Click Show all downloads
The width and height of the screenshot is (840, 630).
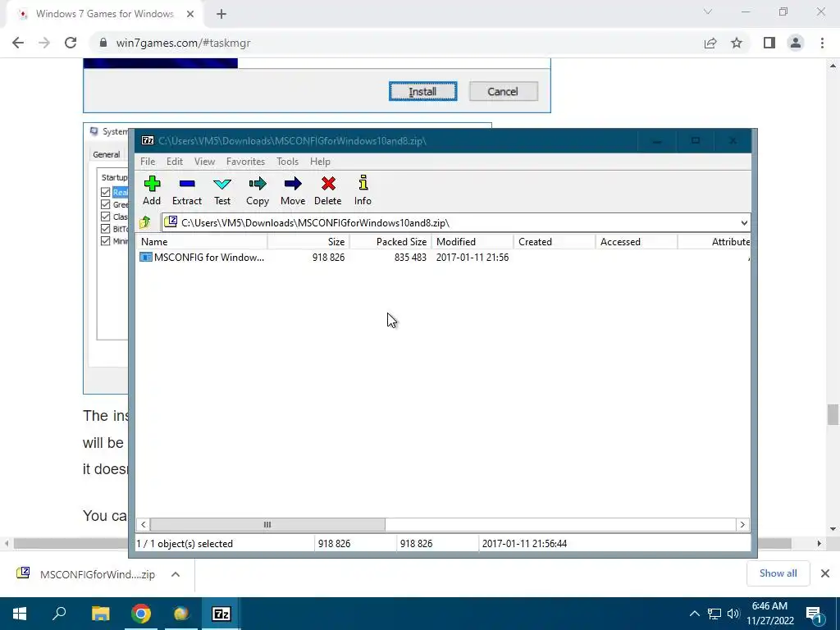tap(778, 573)
